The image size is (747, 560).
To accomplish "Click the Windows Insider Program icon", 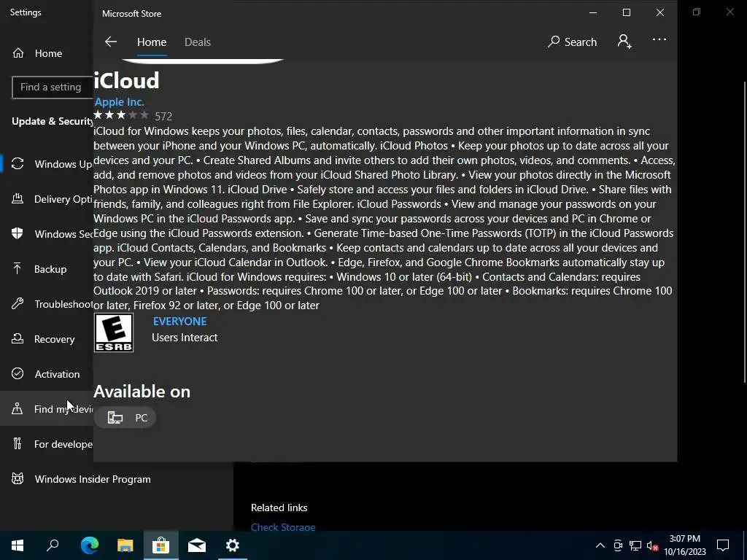I will [18, 478].
